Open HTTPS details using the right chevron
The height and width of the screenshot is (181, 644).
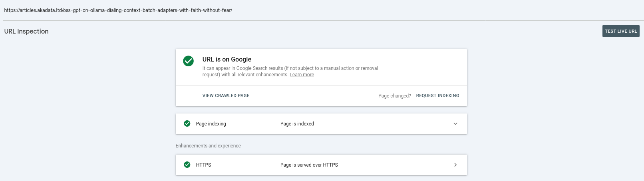(455, 165)
